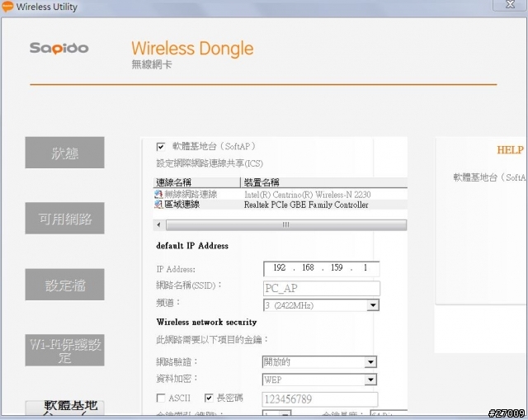Click Intel(R) Centrino(R) Wireless-N 2230 entry

tap(308, 195)
